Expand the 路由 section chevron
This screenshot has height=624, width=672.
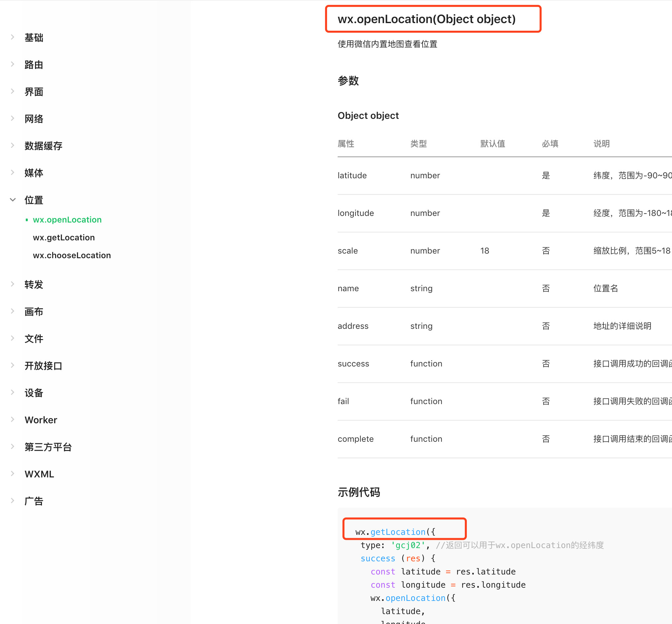click(x=13, y=64)
